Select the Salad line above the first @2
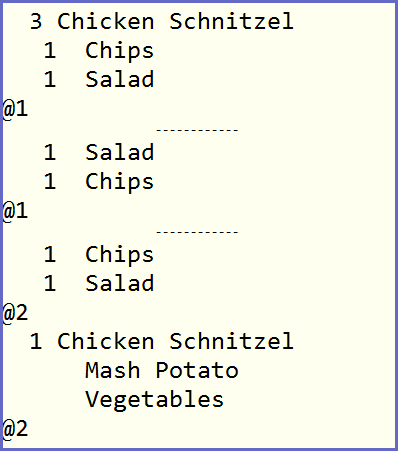Screen dimensions: 398x451 point(99,283)
